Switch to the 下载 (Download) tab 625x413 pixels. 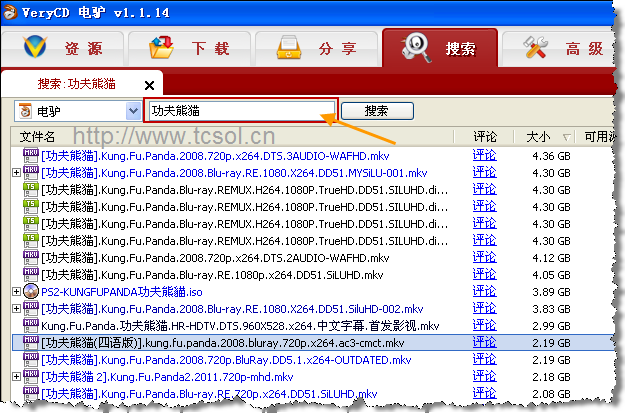(190, 49)
